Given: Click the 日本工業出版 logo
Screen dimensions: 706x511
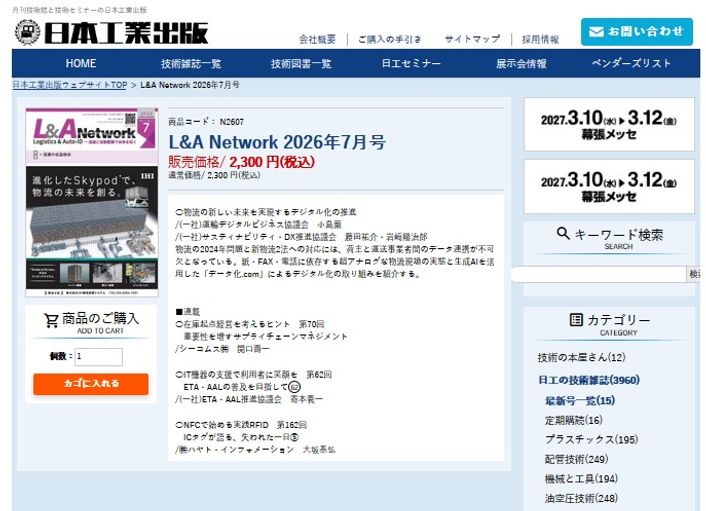Looking at the screenshot, I should click(x=111, y=33).
